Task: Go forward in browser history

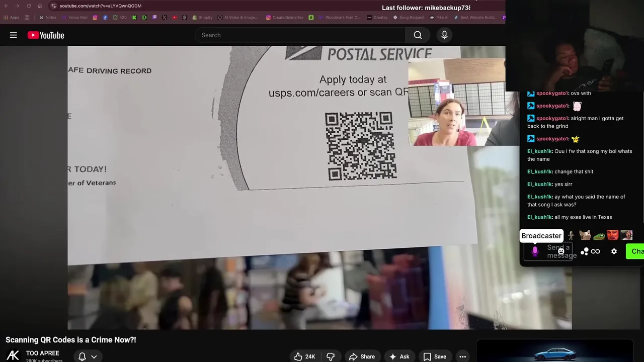Action: (17, 6)
